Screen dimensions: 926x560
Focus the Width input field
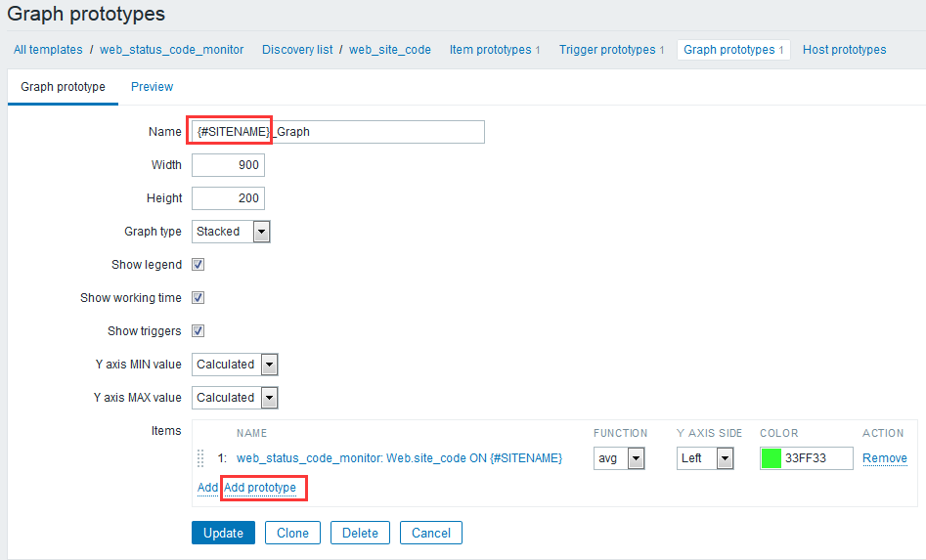pos(228,164)
